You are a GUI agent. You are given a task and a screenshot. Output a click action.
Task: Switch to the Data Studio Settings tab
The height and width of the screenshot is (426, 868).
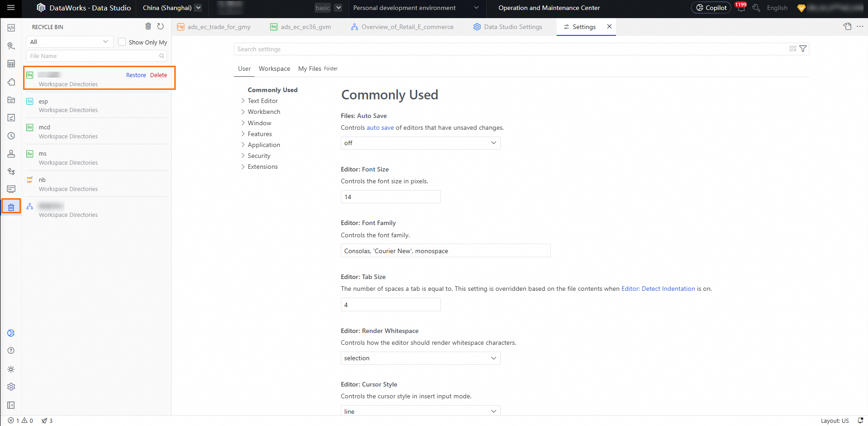(513, 27)
